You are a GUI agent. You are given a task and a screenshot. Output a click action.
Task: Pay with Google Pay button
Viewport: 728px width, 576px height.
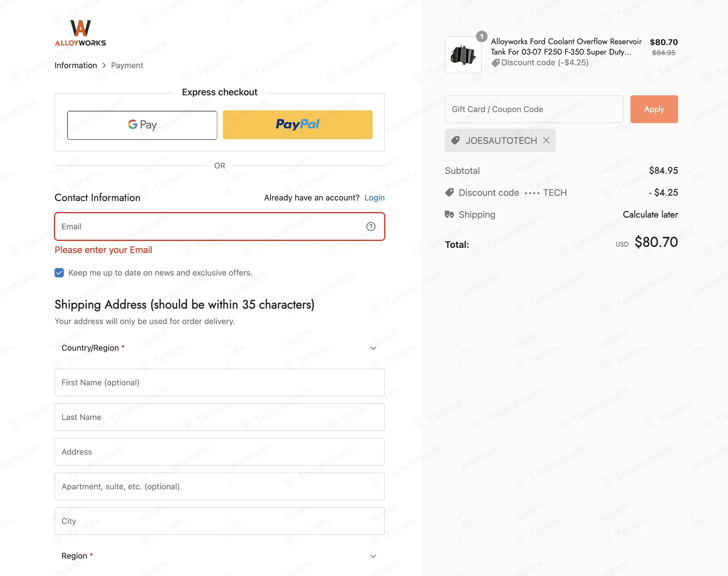coord(142,125)
